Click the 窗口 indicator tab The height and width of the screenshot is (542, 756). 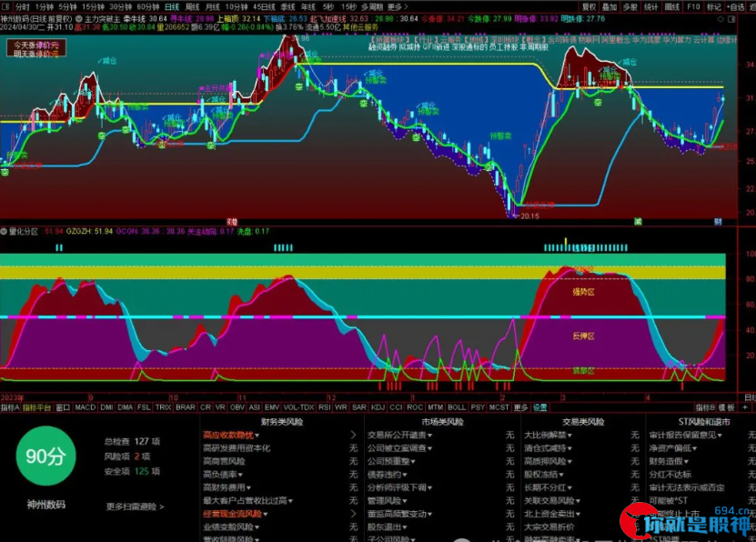(x=63, y=407)
